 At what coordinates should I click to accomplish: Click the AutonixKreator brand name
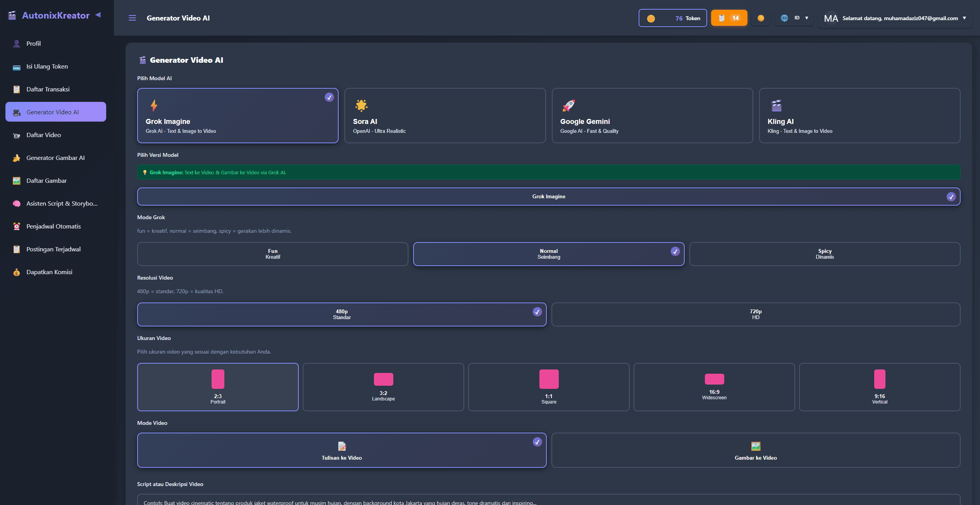(56, 15)
